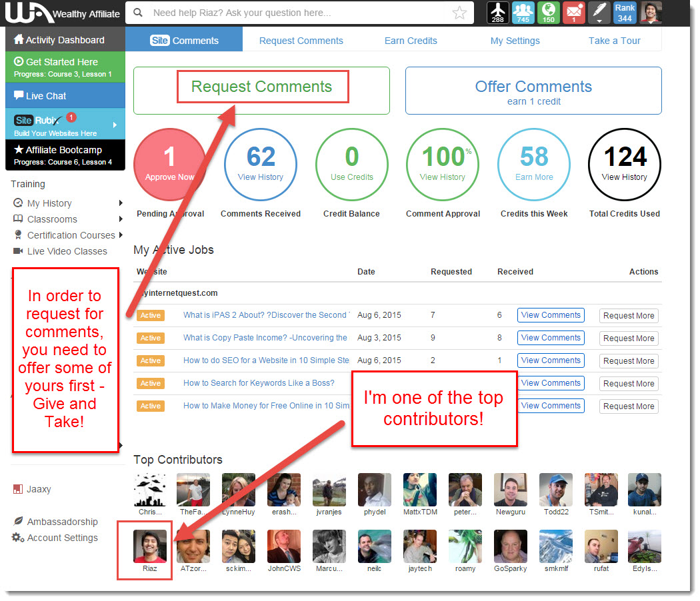Click Active badge on iPAS 2 row
Viewport: 700px width, 601px height.
click(151, 315)
